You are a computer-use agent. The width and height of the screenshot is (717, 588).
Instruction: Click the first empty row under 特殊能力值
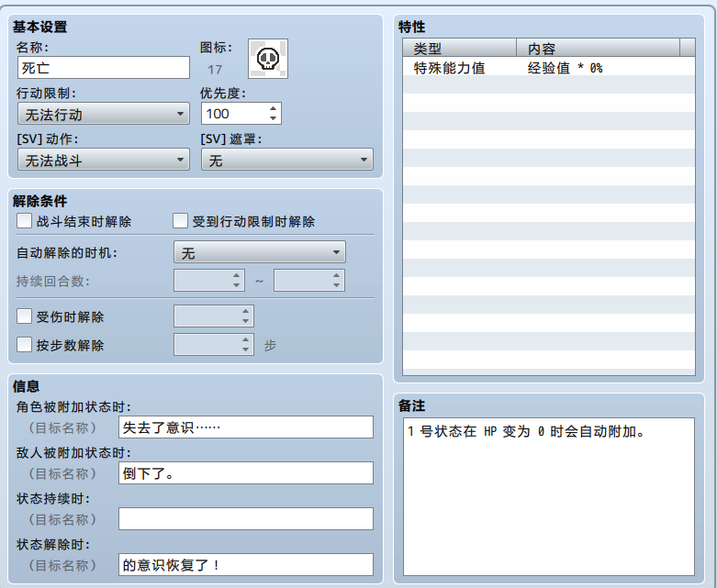click(x=549, y=85)
